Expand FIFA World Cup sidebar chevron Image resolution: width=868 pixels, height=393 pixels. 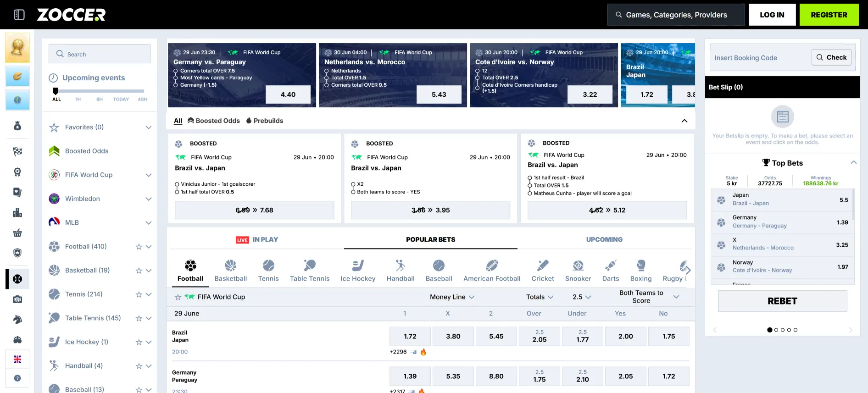(x=149, y=175)
